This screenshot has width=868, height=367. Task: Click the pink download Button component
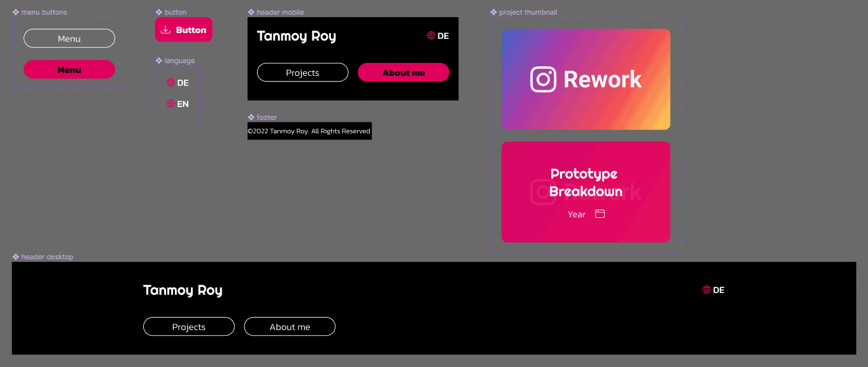[x=183, y=30]
